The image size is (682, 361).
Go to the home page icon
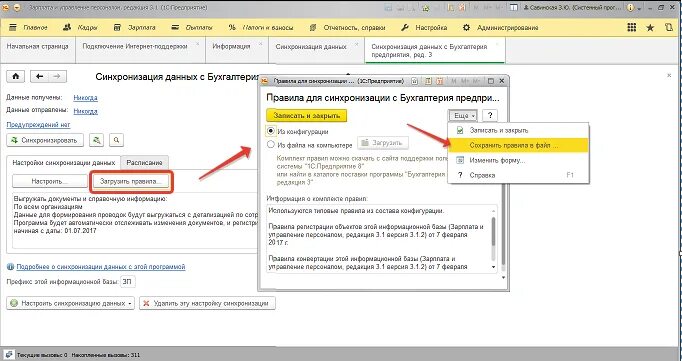(x=16, y=77)
